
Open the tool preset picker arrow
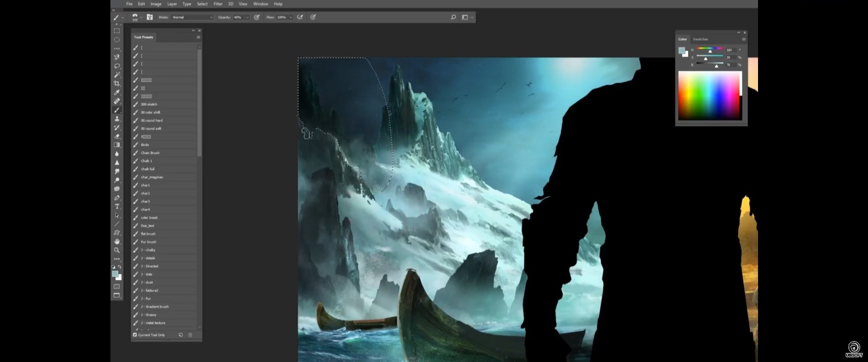123,17
